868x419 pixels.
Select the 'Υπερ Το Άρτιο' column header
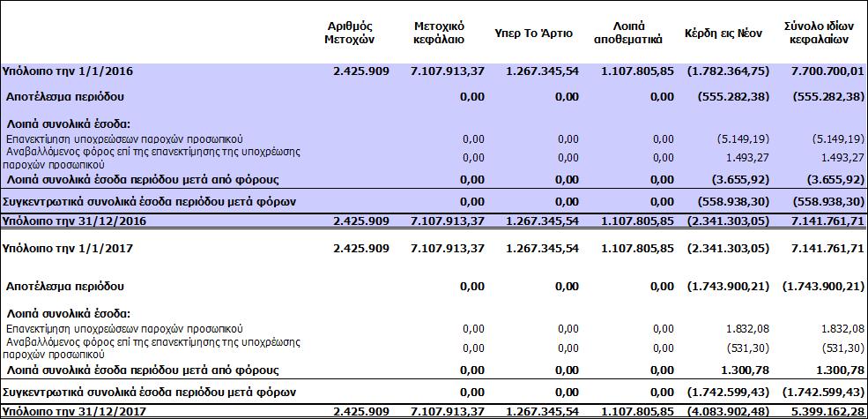click(x=534, y=33)
